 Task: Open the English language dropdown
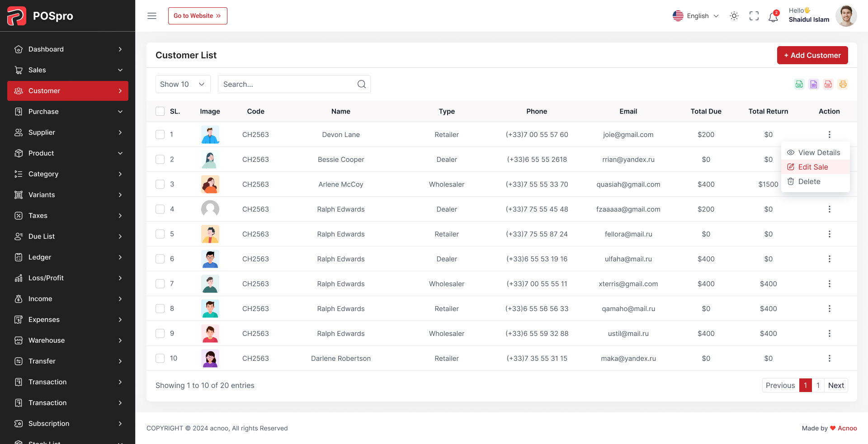point(696,16)
